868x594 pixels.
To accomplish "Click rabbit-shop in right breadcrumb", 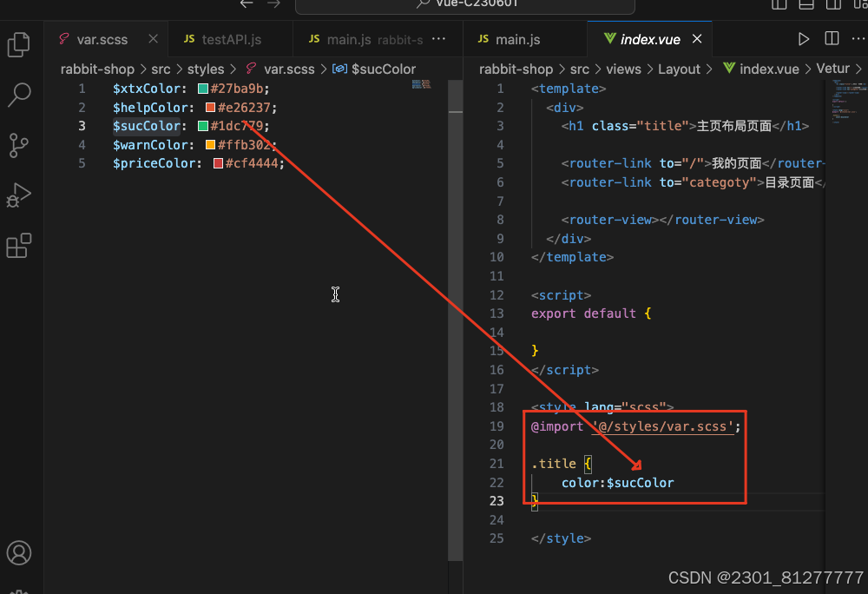I will tap(516, 69).
